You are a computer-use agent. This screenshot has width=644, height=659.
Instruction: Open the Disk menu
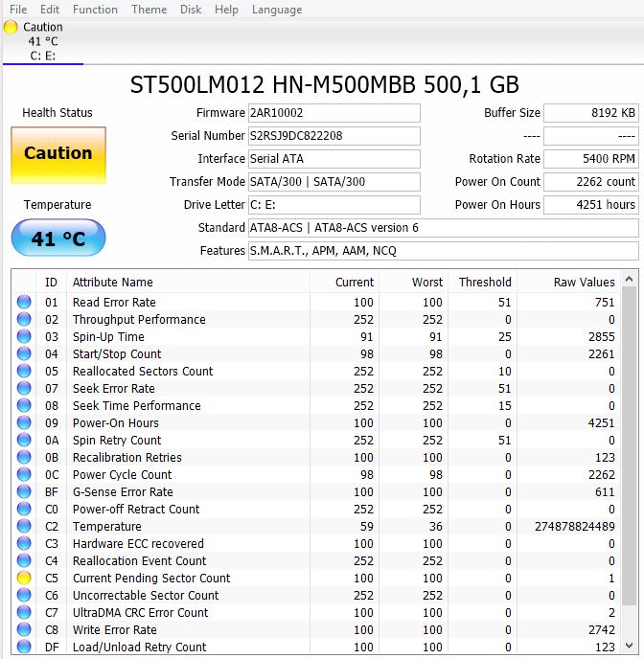click(x=191, y=10)
